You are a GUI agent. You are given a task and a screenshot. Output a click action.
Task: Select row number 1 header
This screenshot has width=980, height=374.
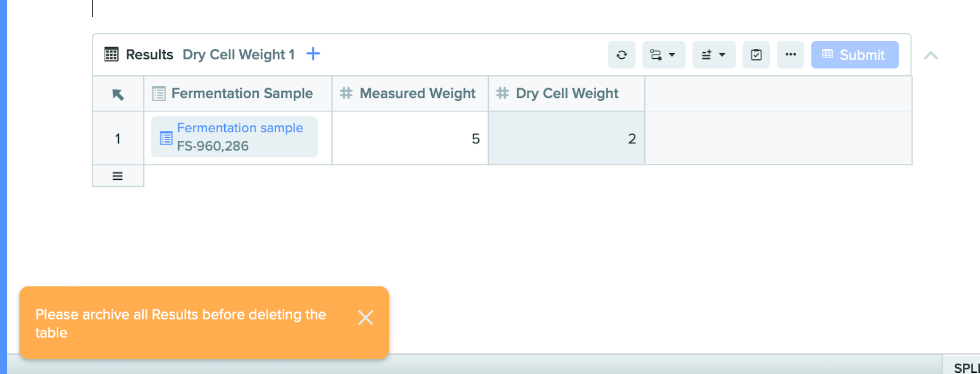118,139
